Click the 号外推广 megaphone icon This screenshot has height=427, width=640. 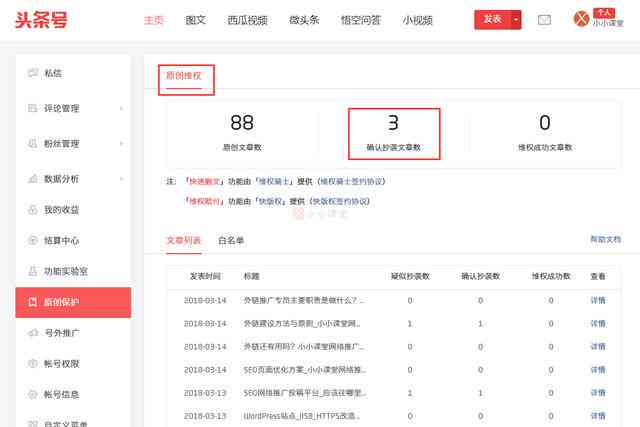[x=33, y=333]
